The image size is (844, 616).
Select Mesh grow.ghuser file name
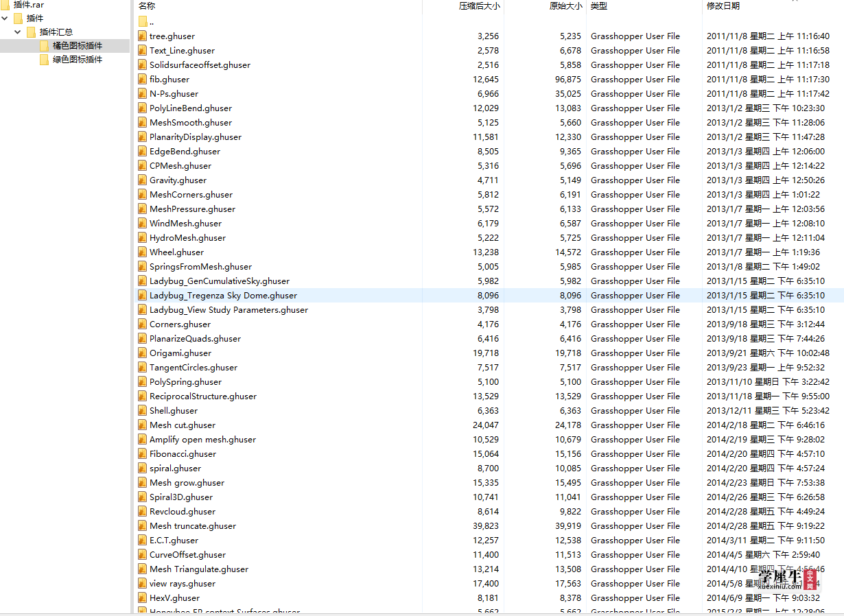click(187, 482)
